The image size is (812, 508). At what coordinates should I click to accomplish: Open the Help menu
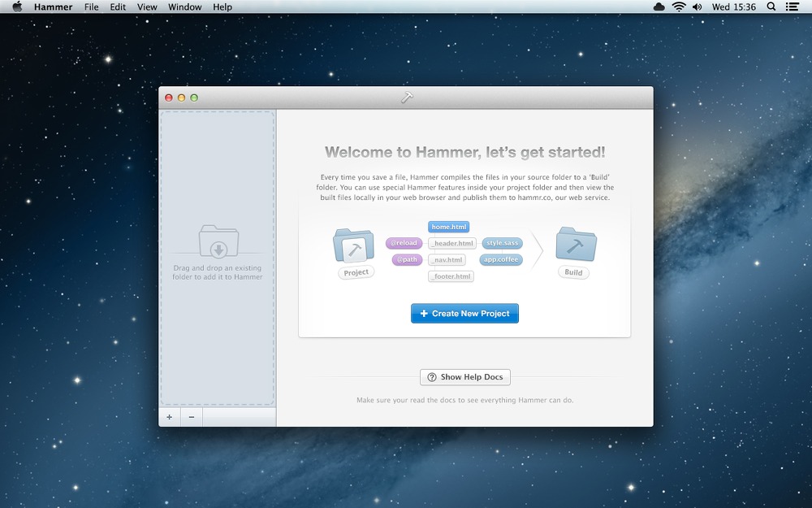click(x=222, y=7)
